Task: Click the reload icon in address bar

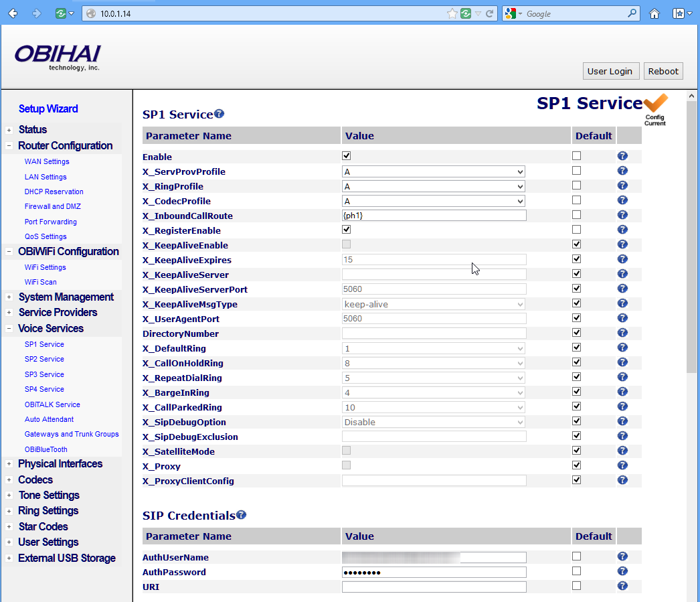Action: [x=490, y=13]
